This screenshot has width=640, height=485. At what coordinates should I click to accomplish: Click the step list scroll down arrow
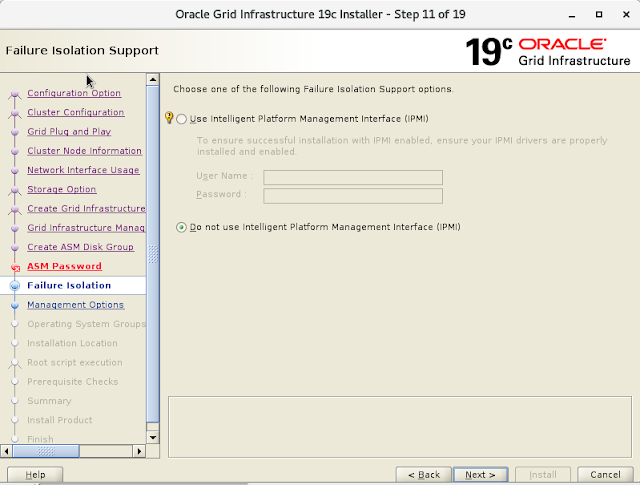[153, 438]
